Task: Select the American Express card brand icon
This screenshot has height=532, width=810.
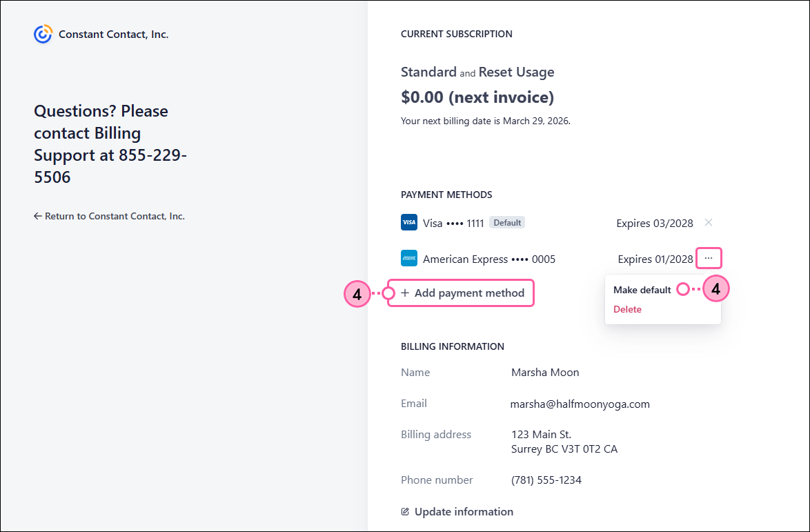Action: [x=408, y=258]
